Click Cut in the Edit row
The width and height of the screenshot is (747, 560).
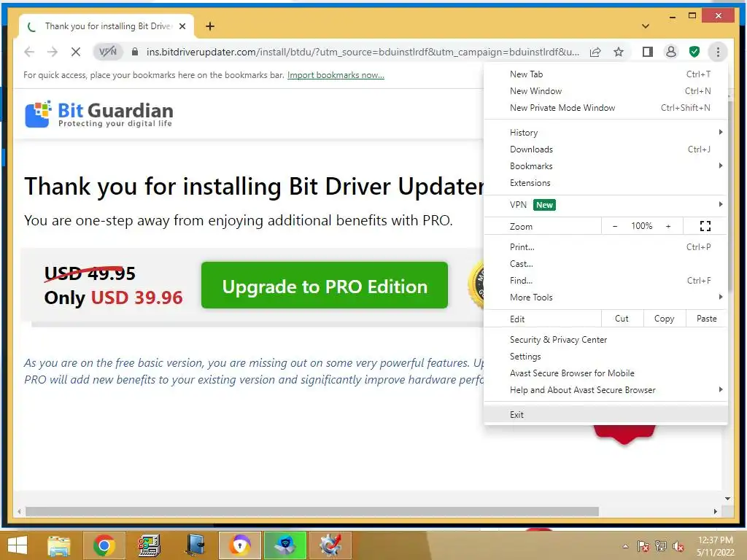(622, 319)
